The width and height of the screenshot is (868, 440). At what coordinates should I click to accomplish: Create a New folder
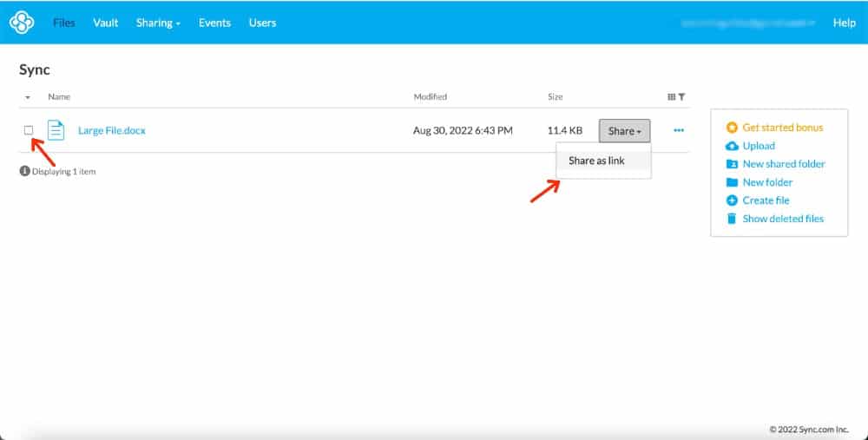[x=767, y=182]
